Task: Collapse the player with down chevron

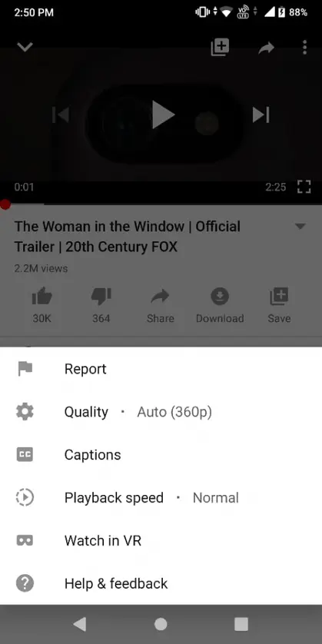Action: (25, 47)
